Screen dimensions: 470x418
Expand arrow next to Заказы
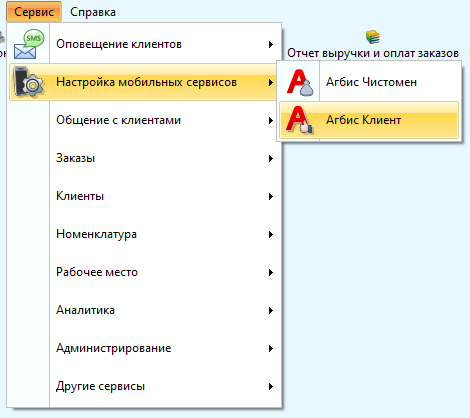[x=271, y=158]
